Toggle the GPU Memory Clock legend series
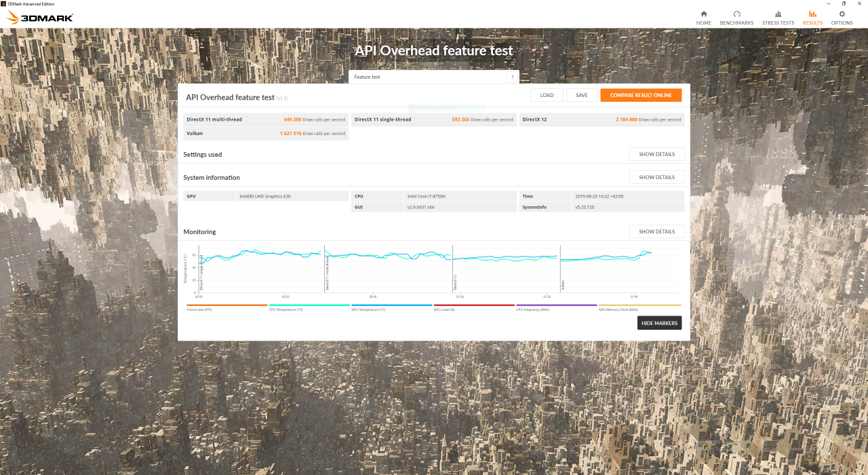 639,307
